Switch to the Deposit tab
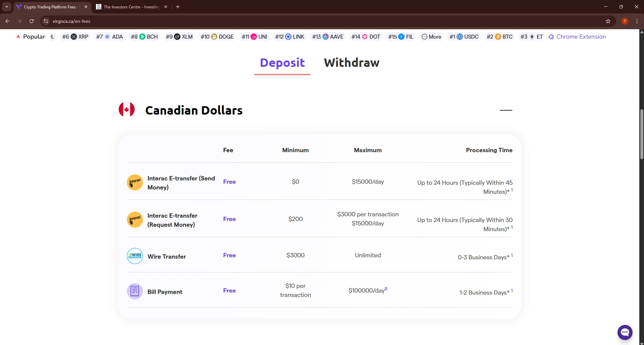The image size is (644, 345). point(282,63)
